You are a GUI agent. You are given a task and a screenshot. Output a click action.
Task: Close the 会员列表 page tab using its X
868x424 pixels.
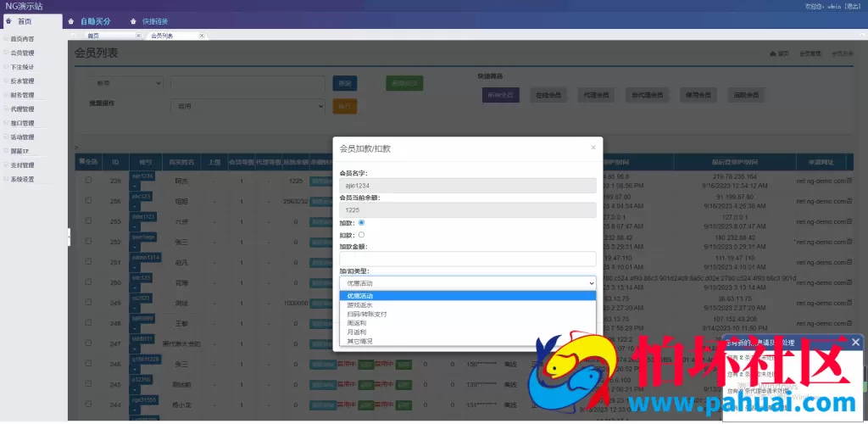pyautogui.click(x=202, y=36)
